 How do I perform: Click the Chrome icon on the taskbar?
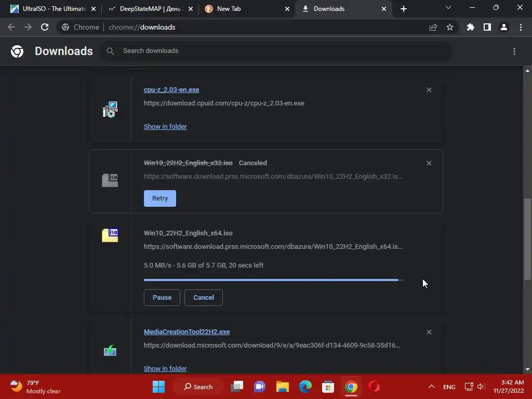351,387
